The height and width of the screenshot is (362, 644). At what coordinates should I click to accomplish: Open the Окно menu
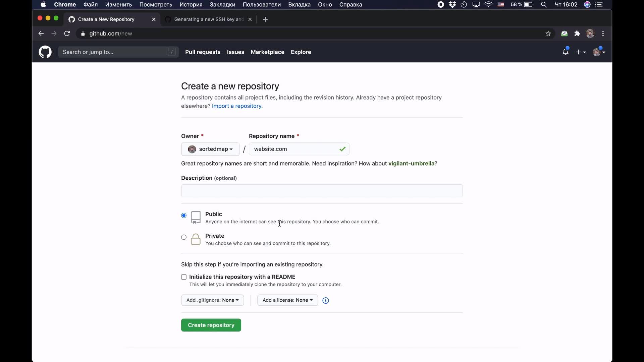point(325,5)
